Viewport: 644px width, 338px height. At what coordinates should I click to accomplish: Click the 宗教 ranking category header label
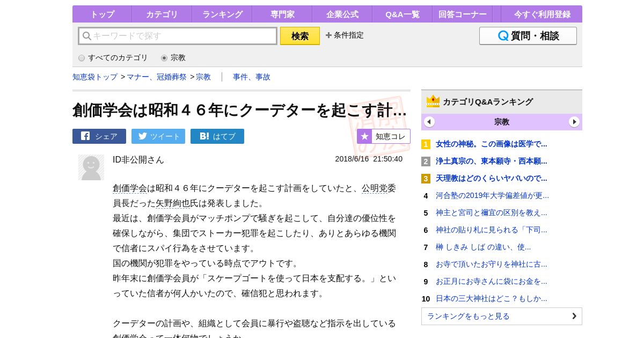point(502,122)
